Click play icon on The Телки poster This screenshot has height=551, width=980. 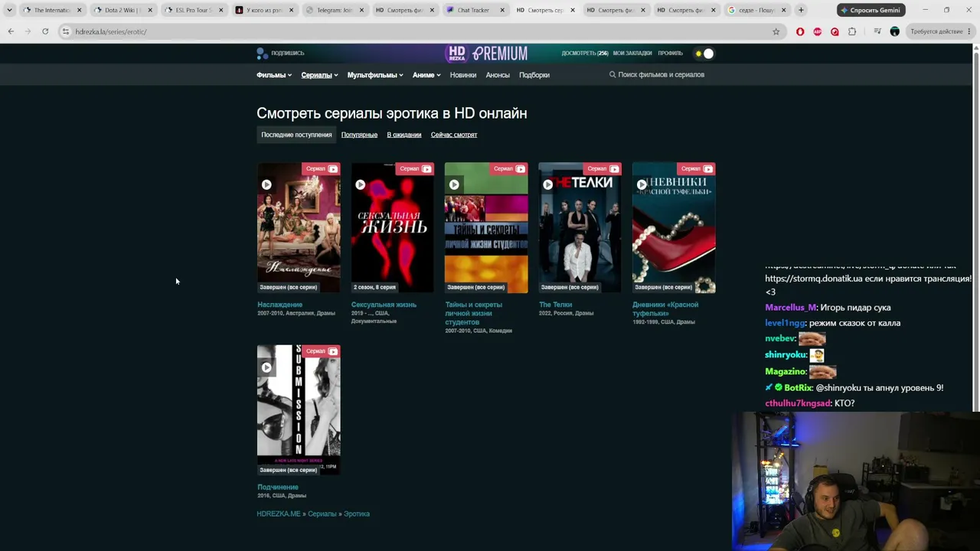point(547,184)
